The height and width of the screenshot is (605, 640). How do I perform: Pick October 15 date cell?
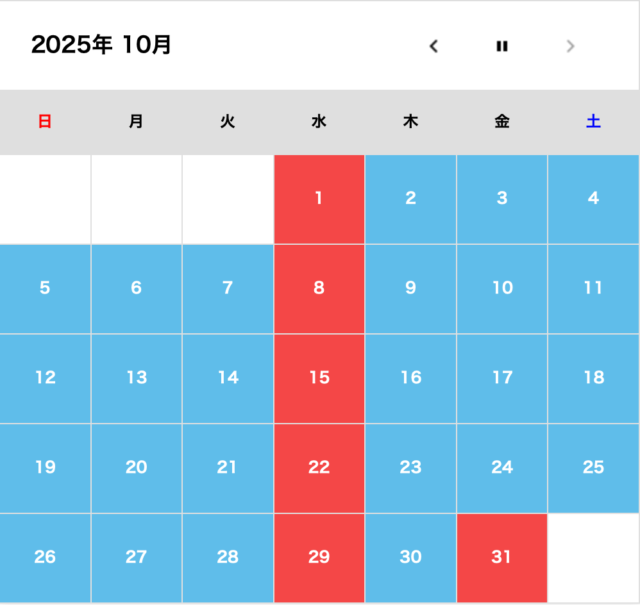click(319, 378)
